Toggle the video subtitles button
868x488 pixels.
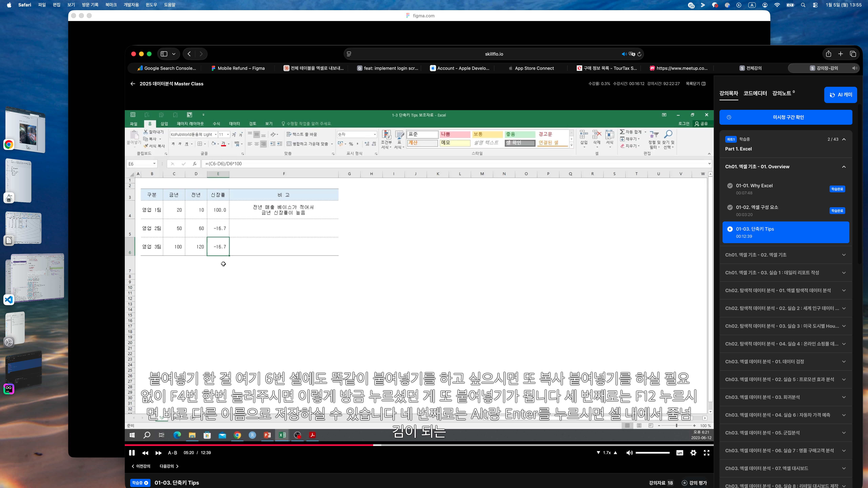coord(680,453)
